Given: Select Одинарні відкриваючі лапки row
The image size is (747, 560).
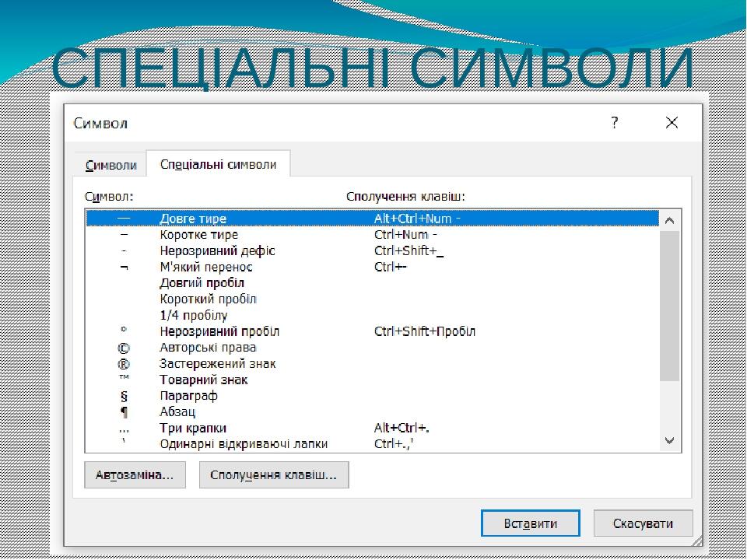Looking at the screenshot, I should click(x=373, y=444).
